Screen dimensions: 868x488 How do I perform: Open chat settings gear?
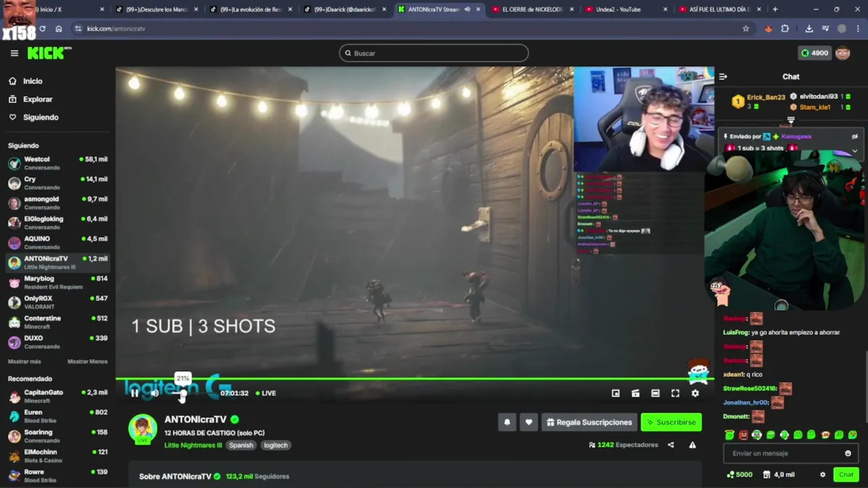click(823, 475)
